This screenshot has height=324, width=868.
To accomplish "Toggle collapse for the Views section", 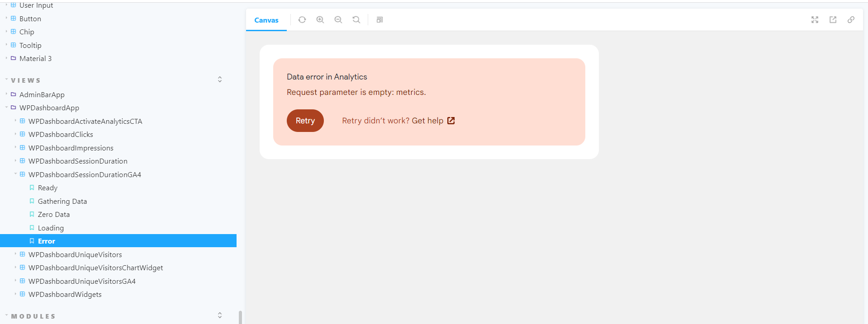I will pos(220,79).
